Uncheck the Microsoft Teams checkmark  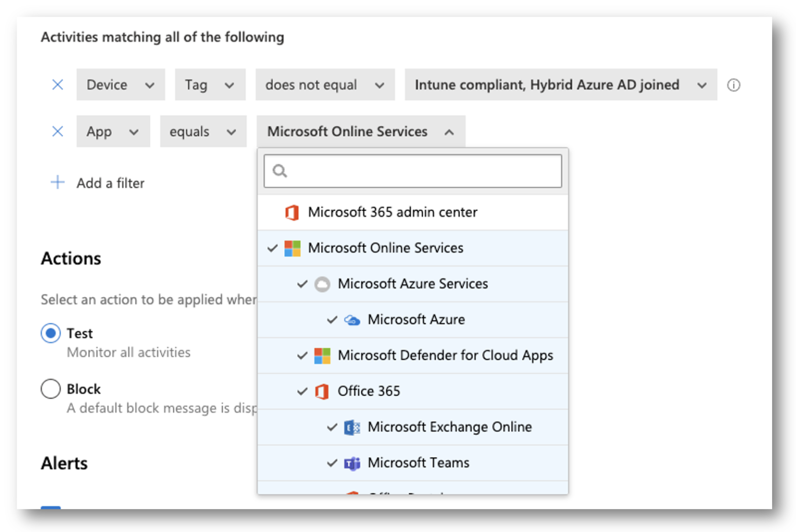click(x=332, y=463)
